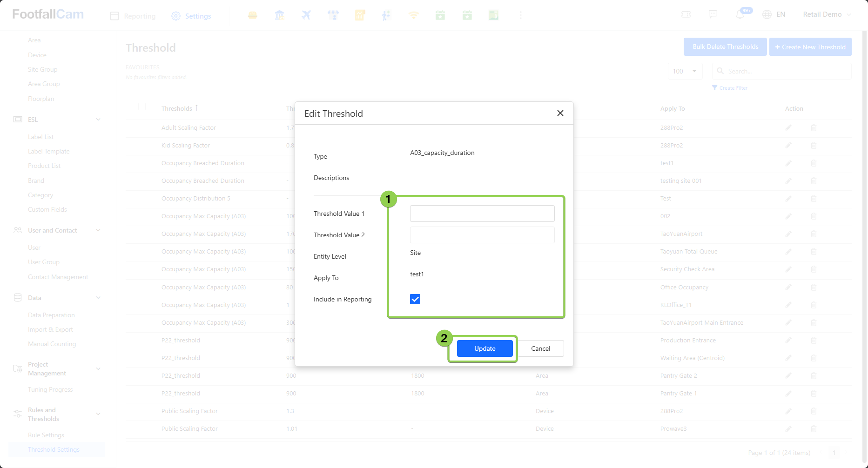Open Rule Settings in the sidebar
The height and width of the screenshot is (468, 868).
tap(46, 435)
